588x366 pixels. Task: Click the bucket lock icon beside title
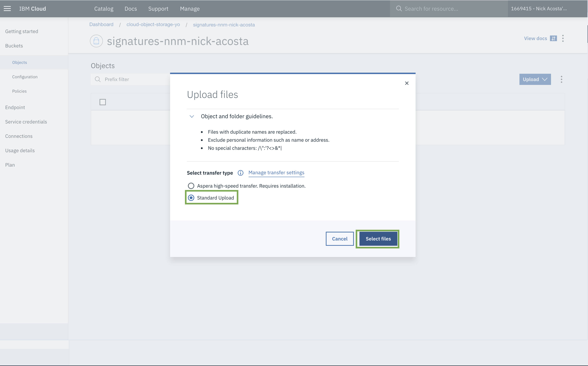(96, 41)
